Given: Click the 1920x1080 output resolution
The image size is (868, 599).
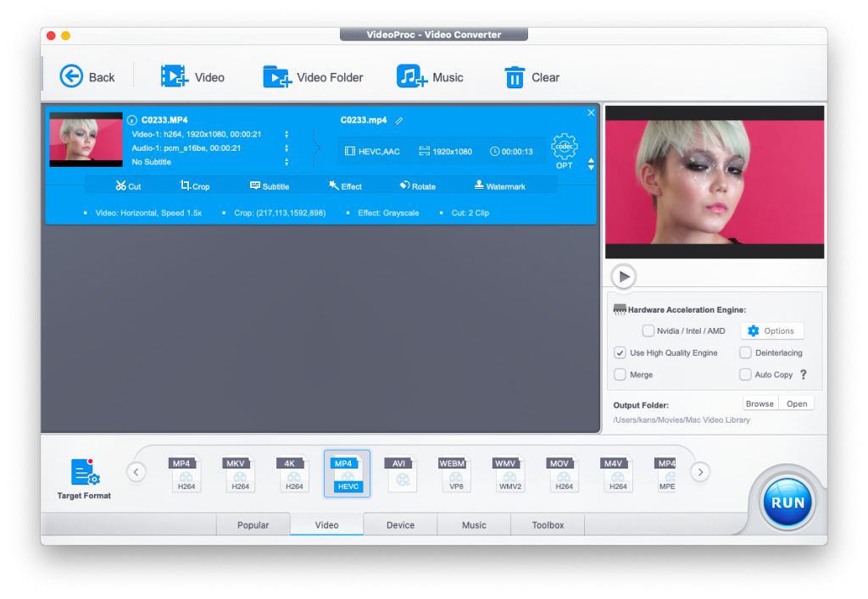Looking at the screenshot, I should [446, 152].
